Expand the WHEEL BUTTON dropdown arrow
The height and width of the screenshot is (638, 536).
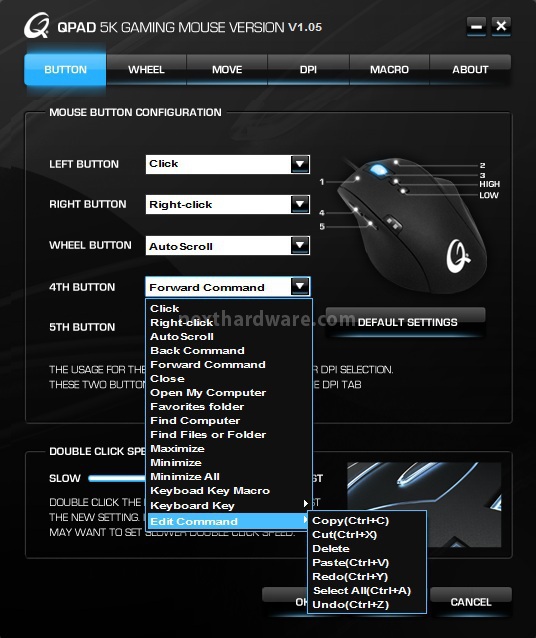(x=300, y=245)
